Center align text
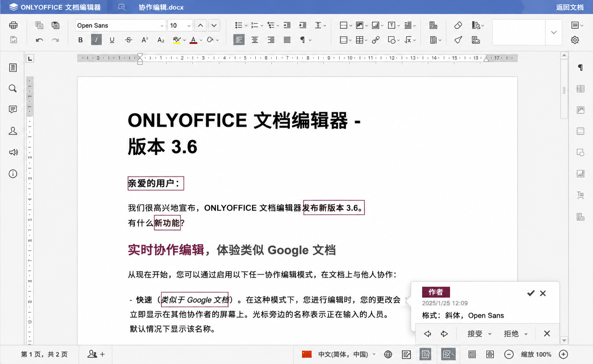This screenshot has width=593, height=364. pos(255,40)
